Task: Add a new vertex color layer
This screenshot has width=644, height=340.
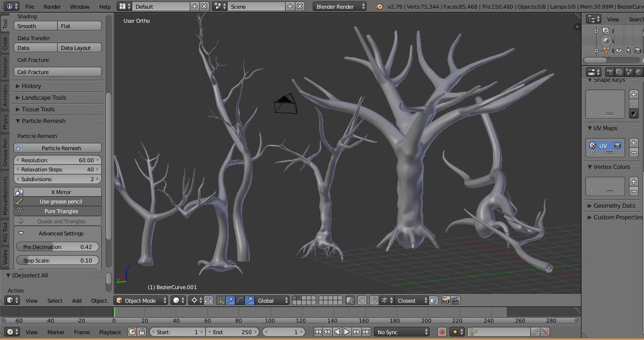Action: coord(634,182)
